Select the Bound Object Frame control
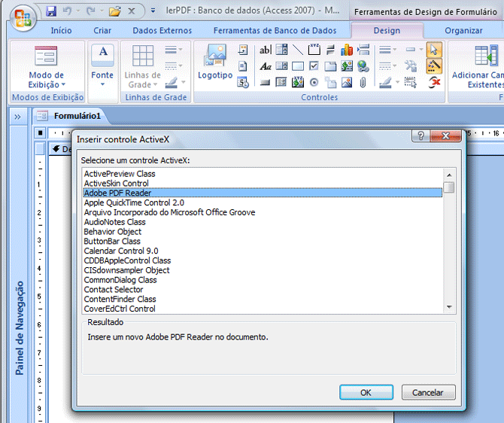The height and width of the screenshot is (423, 504). (x=298, y=82)
